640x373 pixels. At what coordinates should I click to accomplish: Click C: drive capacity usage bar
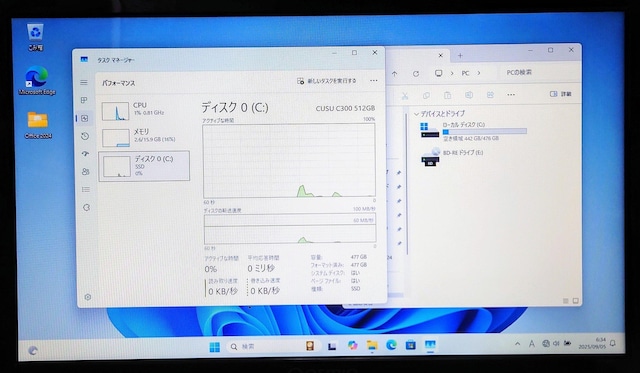tap(484, 131)
